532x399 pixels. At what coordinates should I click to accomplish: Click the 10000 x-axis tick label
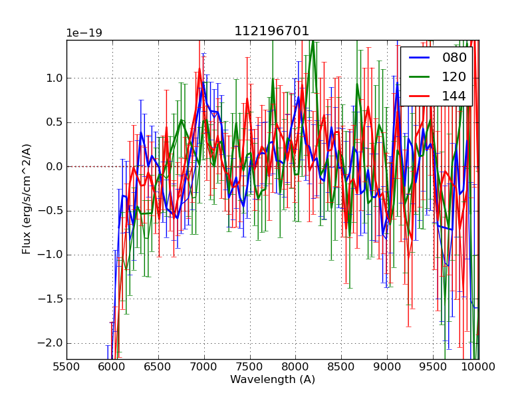[477, 366]
